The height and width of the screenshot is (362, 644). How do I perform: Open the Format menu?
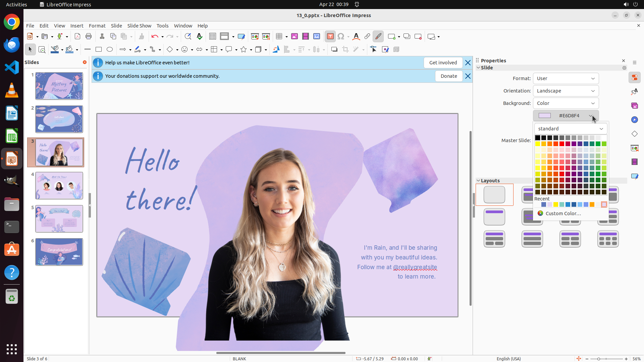(97, 26)
